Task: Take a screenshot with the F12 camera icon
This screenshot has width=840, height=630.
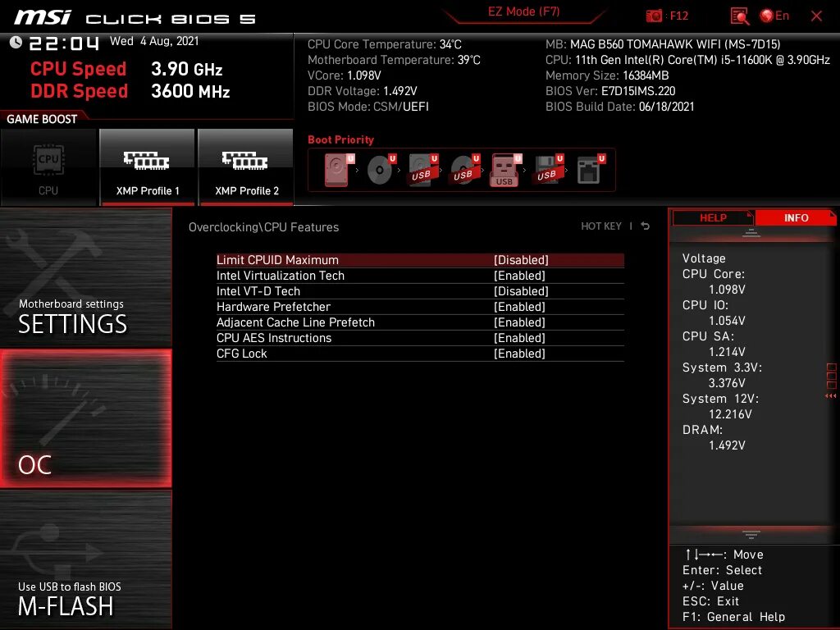Action: [654, 16]
